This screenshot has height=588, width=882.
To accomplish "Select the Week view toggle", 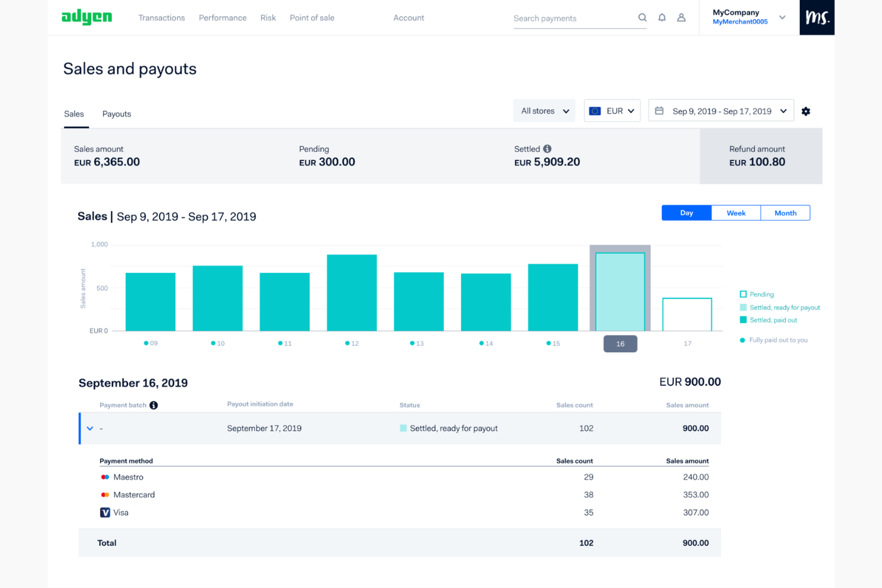I will (736, 213).
